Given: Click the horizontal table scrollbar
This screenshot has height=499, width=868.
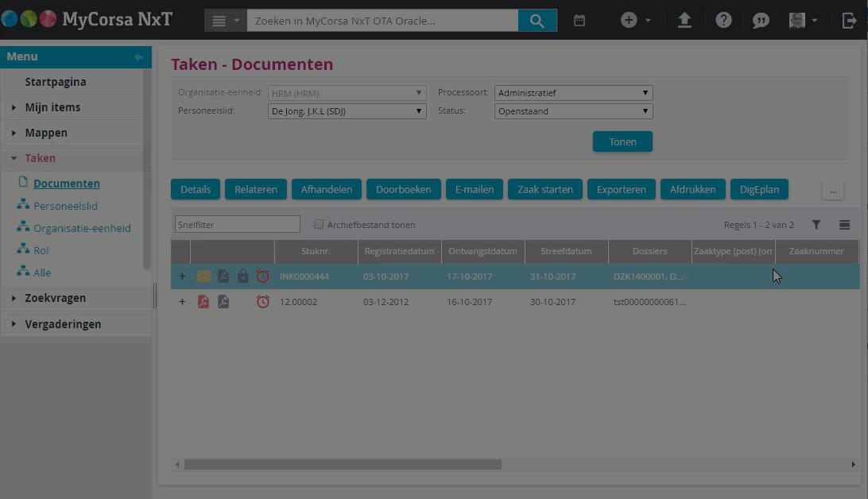Looking at the screenshot, I should pos(343,465).
